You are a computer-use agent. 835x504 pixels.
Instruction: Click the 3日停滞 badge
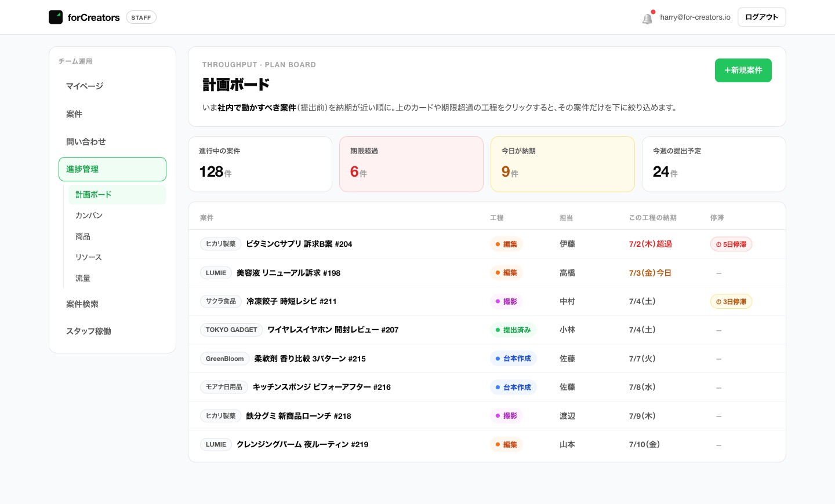coord(731,302)
